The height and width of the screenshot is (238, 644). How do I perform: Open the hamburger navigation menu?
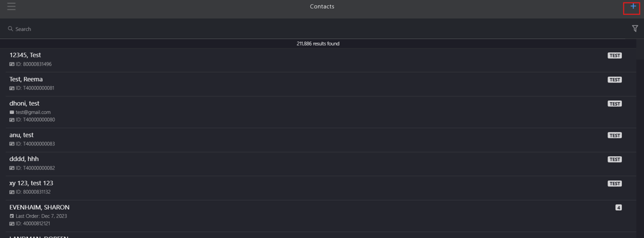(x=11, y=6)
